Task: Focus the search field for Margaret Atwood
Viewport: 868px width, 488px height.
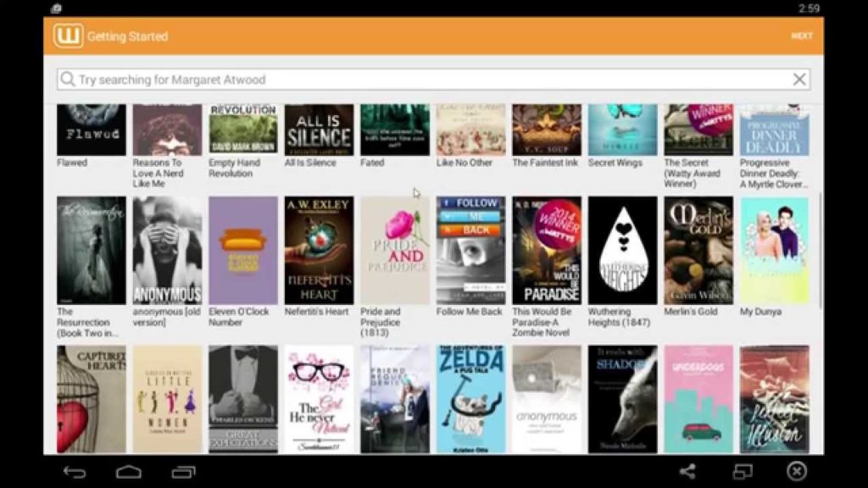Action: coord(433,80)
